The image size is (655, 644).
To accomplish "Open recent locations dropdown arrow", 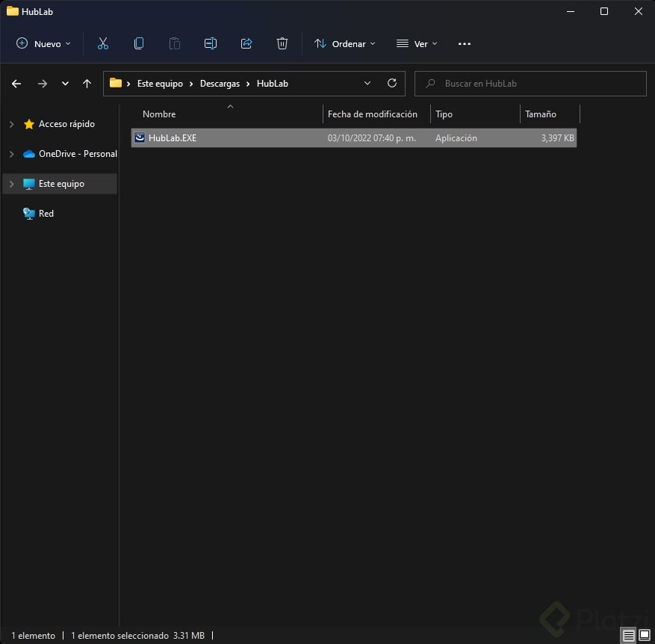I will 65,84.
